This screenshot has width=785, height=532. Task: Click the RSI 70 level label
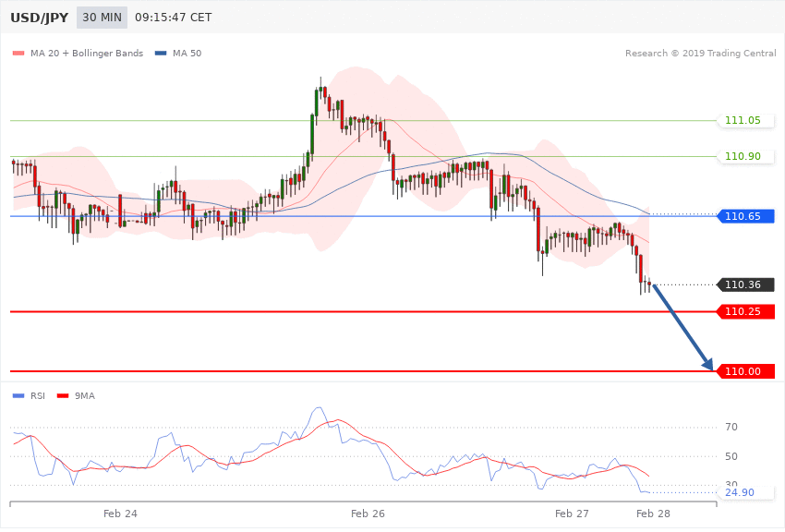tap(731, 427)
